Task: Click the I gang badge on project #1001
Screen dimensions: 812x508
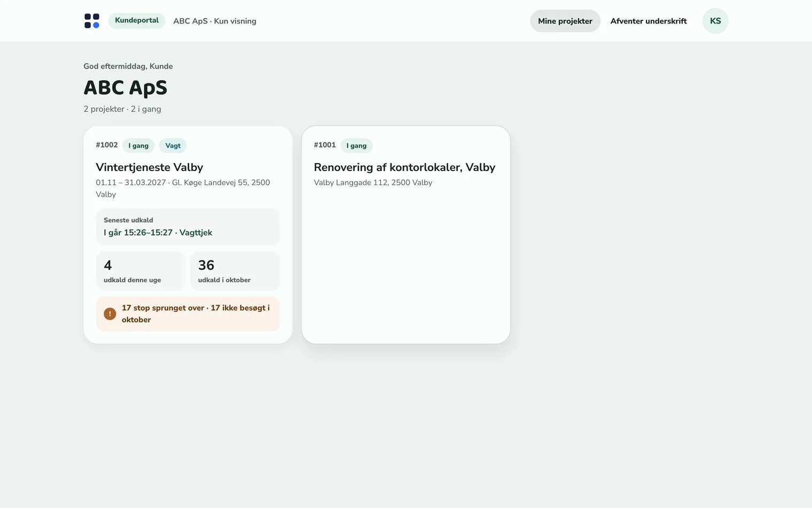Action: 356,145
